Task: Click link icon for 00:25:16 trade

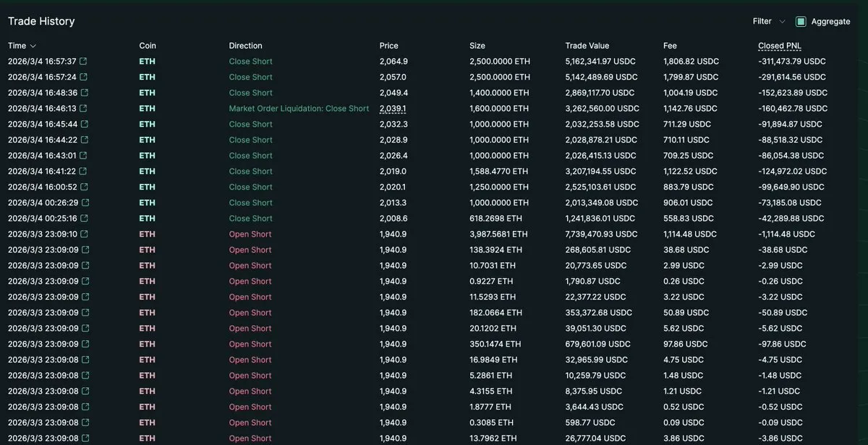Action: 84,219
